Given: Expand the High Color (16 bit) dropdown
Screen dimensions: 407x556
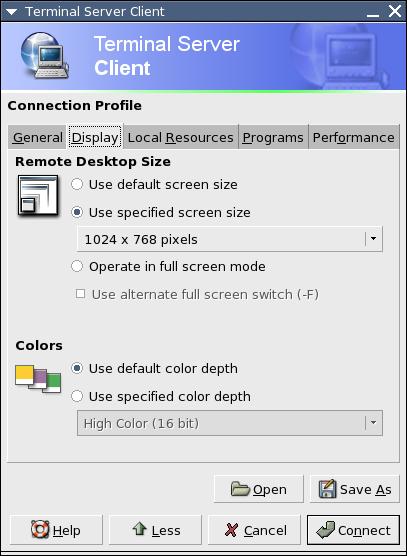Looking at the screenshot, I should pyautogui.click(x=230, y=423).
